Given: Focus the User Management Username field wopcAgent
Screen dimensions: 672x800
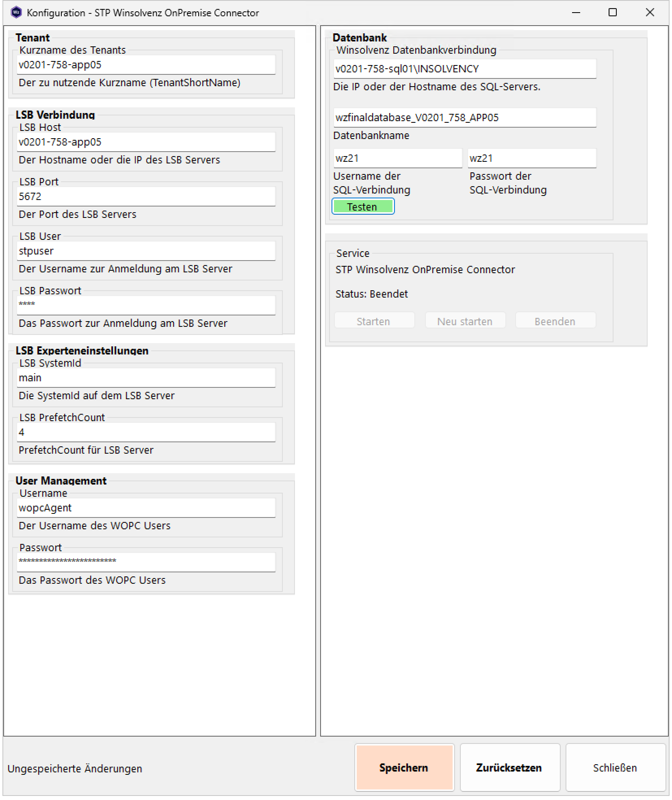Looking at the screenshot, I should coord(146,508).
